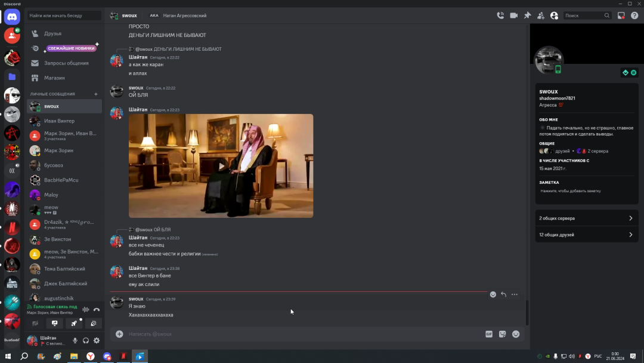Open the GIF picker
Viewport: 644px width, 363px height.
point(489,334)
